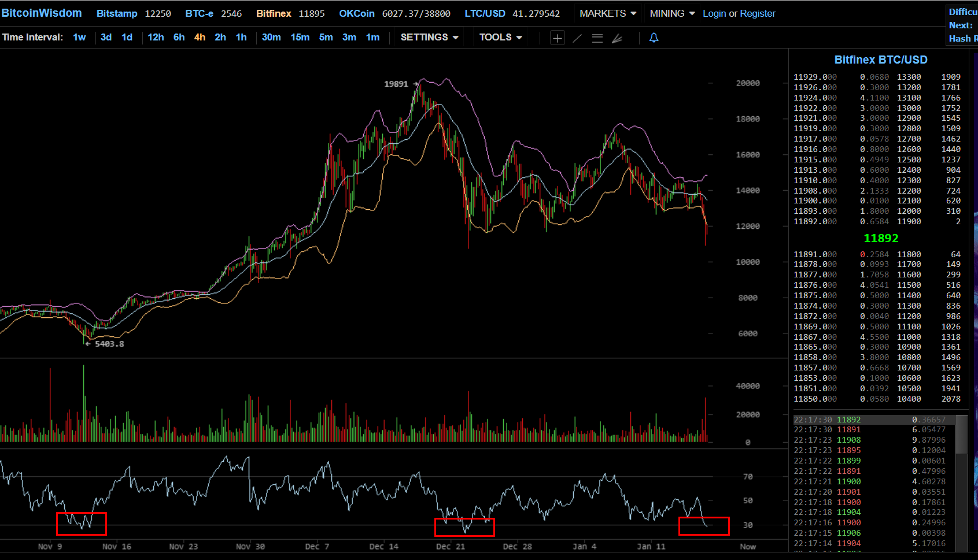
Task: Switch chart to 3d interval
Action: pos(106,37)
